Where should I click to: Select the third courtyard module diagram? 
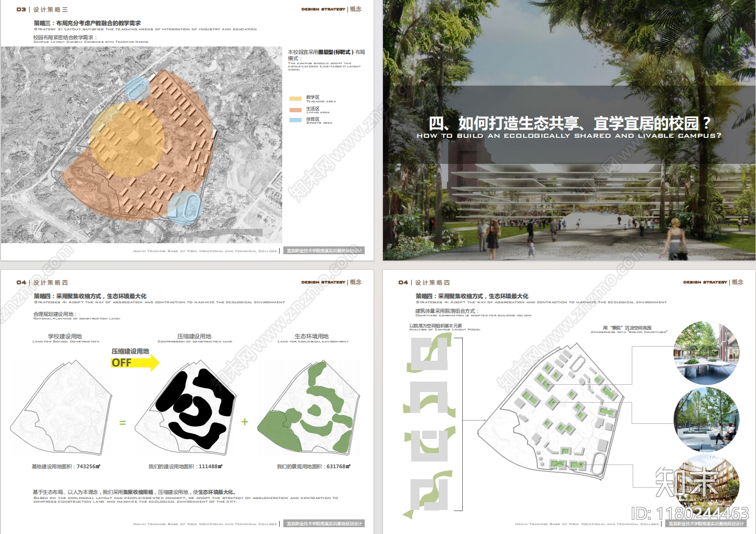(429, 444)
